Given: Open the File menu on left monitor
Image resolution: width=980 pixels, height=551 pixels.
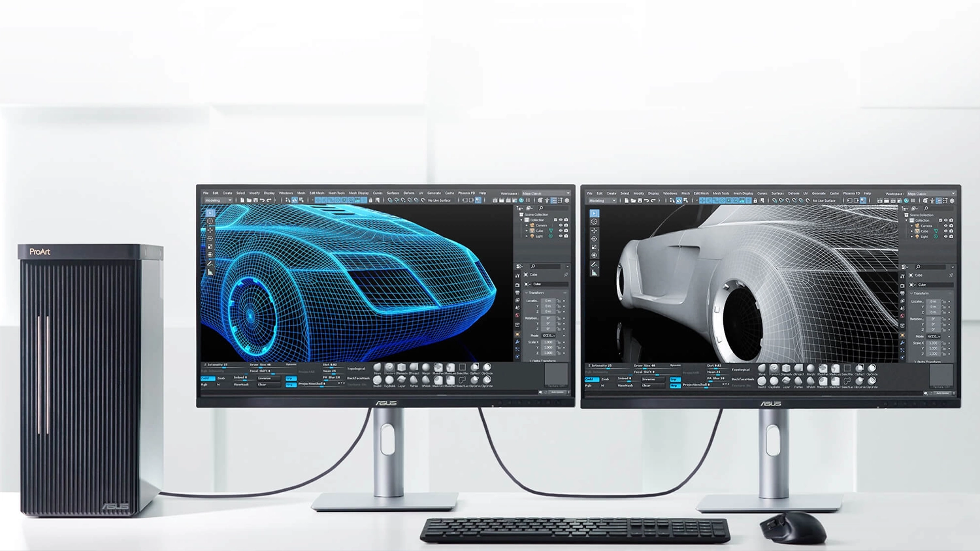Looking at the screenshot, I should click(206, 193).
